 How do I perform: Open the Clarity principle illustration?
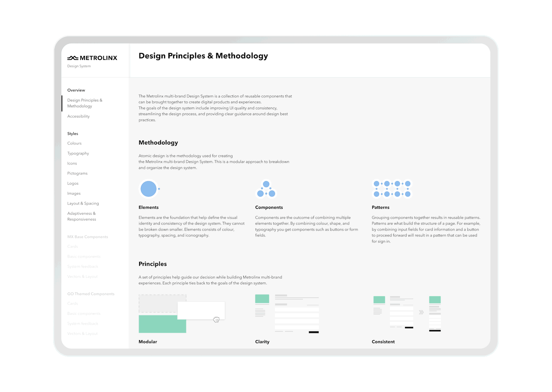click(x=287, y=314)
